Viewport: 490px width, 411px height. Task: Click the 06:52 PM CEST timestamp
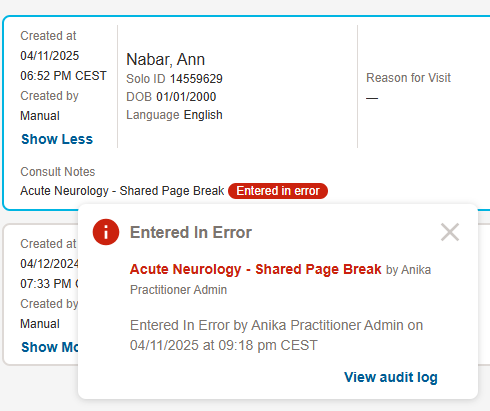point(63,76)
